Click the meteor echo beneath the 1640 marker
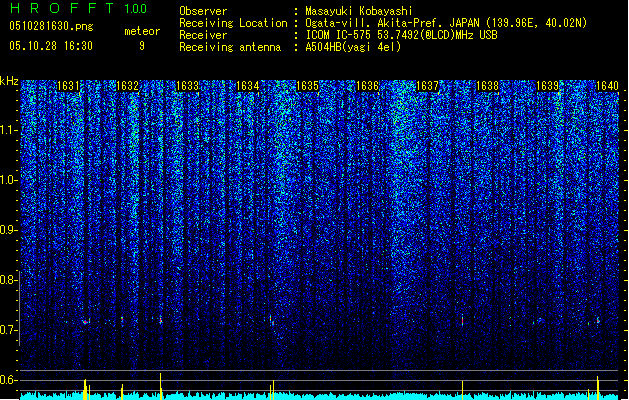 click(x=598, y=321)
